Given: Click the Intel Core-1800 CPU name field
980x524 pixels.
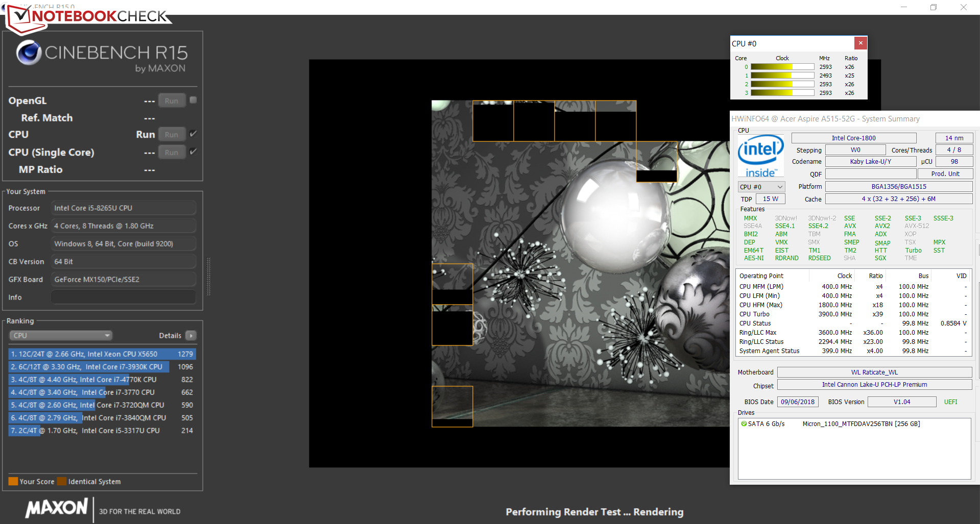Looking at the screenshot, I should (x=854, y=138).
